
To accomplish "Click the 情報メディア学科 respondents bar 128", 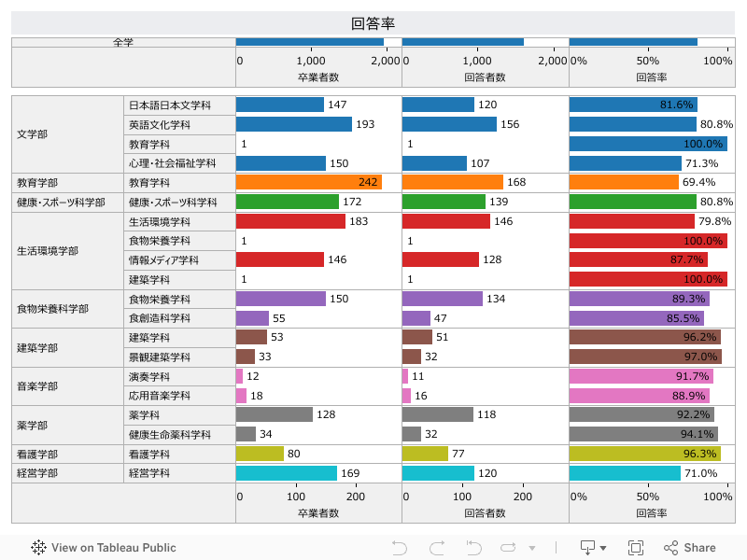I will [x=440, y=259].
